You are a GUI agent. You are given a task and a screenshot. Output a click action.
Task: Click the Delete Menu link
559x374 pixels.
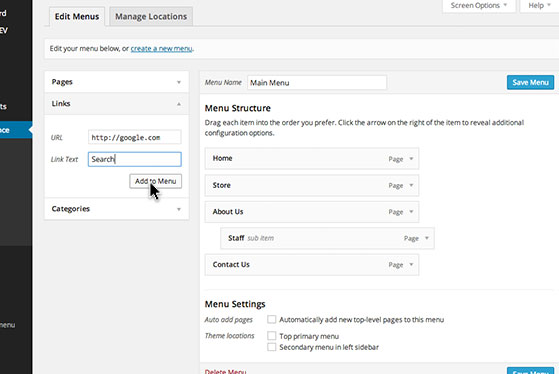pyautogui.click(x=225, y=371)
